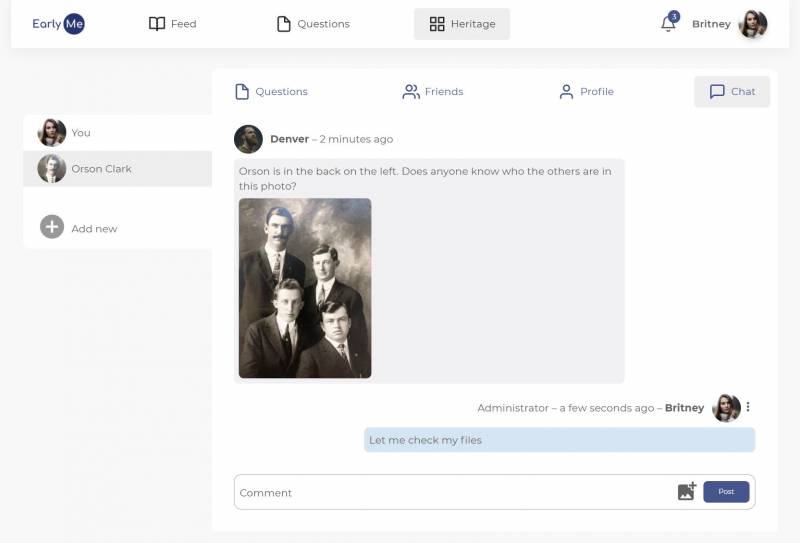Image resolution: width=800 pixels, height=543 pixels.
Task: Go to the Feed page
Action: tap(172, 23)
